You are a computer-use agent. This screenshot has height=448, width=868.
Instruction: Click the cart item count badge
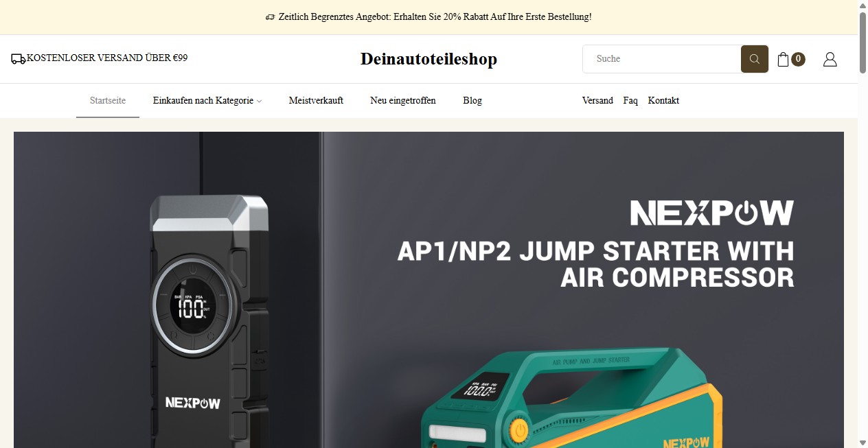click(x=798, y=59)
